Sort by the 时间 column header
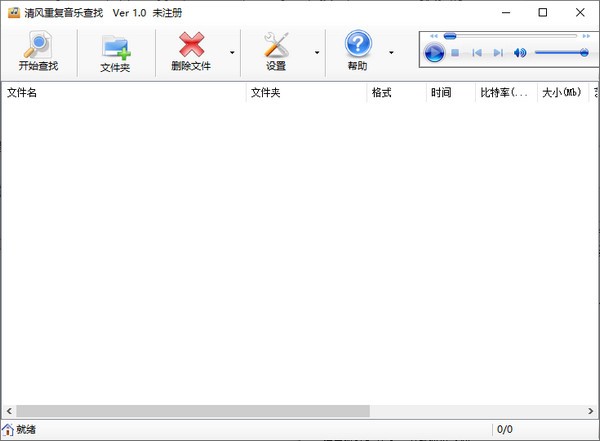600x441 pixels. [x=451, y=92]
